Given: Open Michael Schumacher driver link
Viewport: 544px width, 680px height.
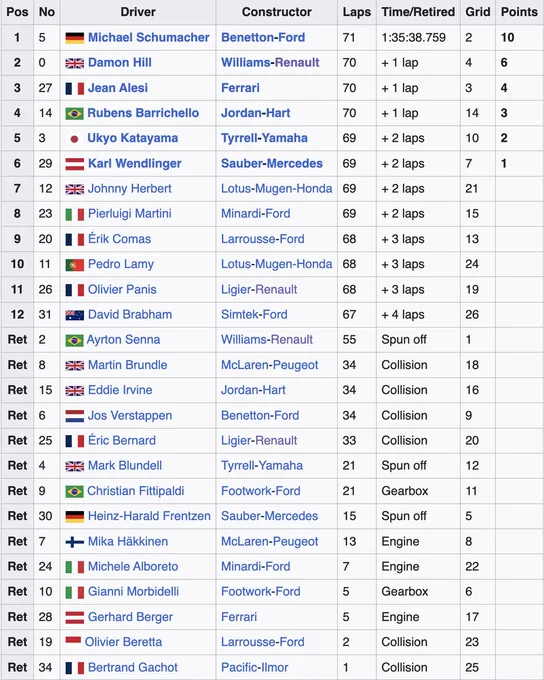Looking at the screenshot, I should [x=149, y=37].
